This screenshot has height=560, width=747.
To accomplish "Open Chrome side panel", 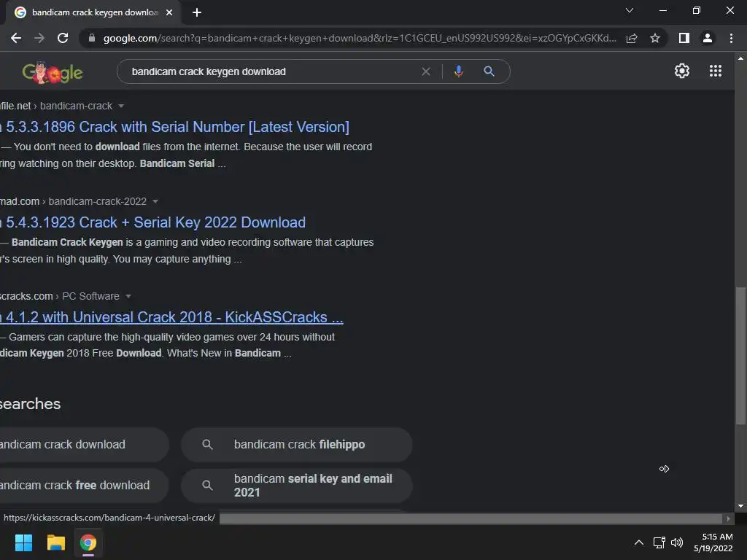I will click(684, 38).
